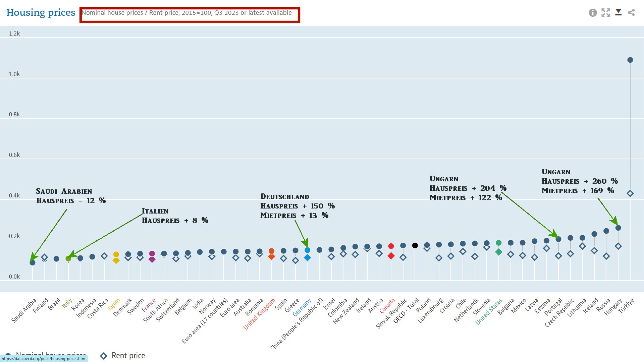The height and width of the screenshot is (362, 644).
Task: Click the Housing prices title link
Action: [41, 13]
